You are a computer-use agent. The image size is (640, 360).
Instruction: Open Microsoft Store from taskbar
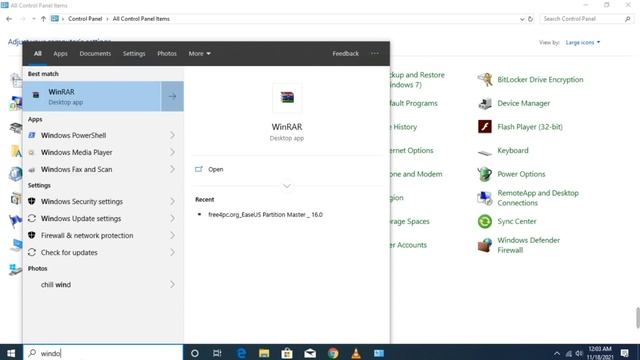[287, 353]
